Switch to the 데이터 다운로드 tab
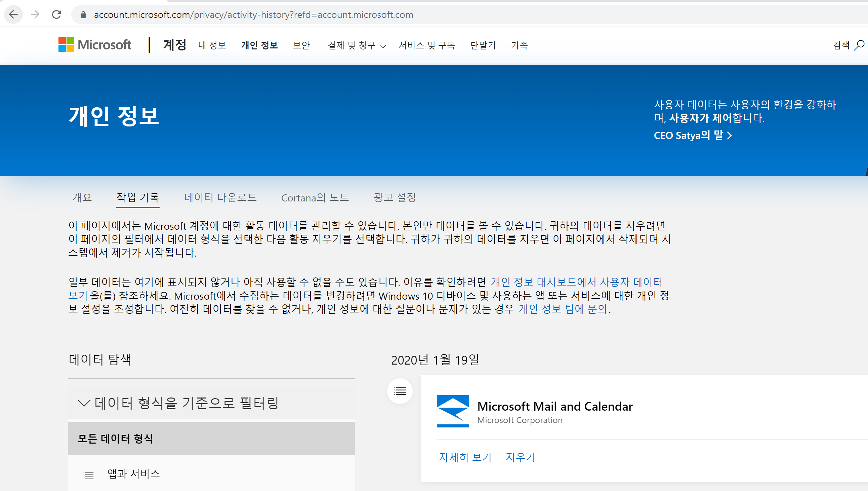Image resolution: width=868 pixels, height=491 pixels. tap(220, 197)
